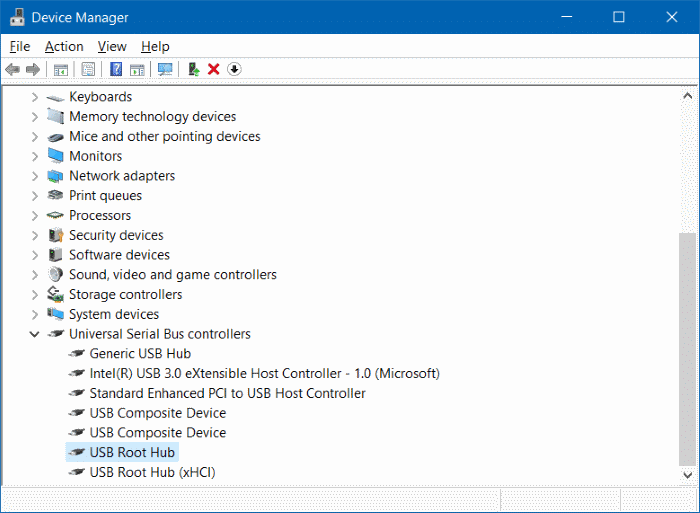Click the Network adapters icon
The height and width of the screenshot is (513, 700).
(x=56, y=176)
